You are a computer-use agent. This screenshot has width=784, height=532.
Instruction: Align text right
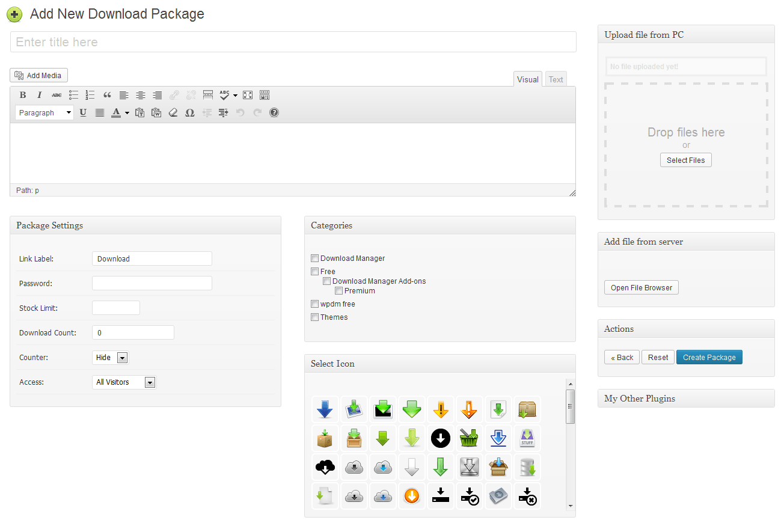click(x=158, y=95)
